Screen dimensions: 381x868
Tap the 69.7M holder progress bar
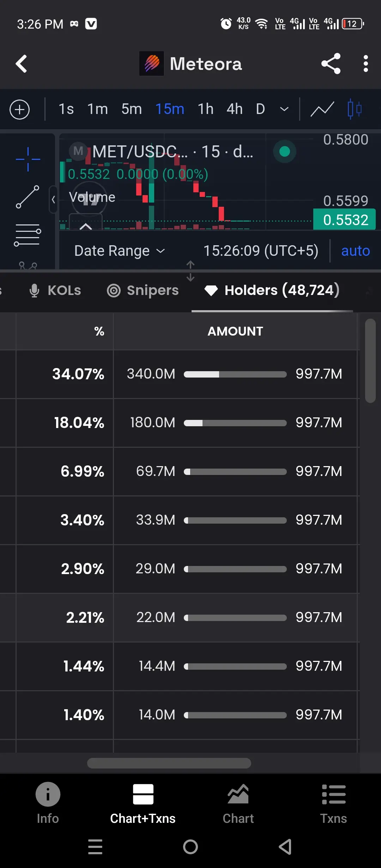point(235,472)
